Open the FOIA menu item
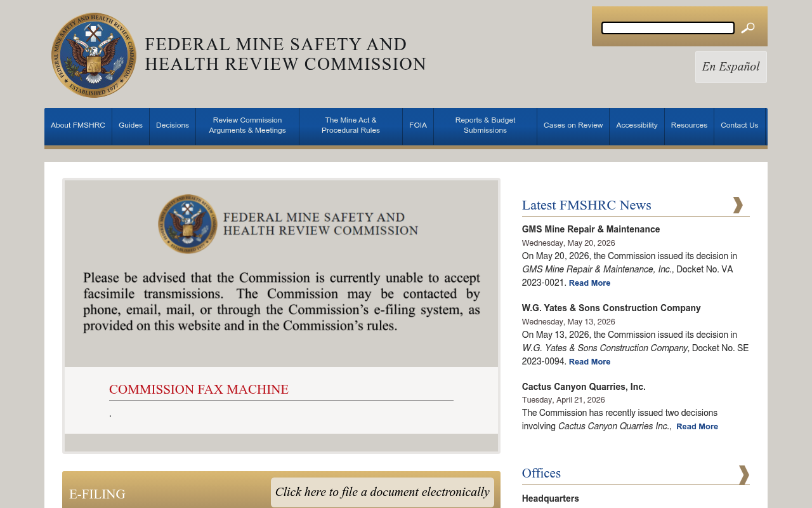The height and width of the screenshot is (508, 812). coord(418,126)
